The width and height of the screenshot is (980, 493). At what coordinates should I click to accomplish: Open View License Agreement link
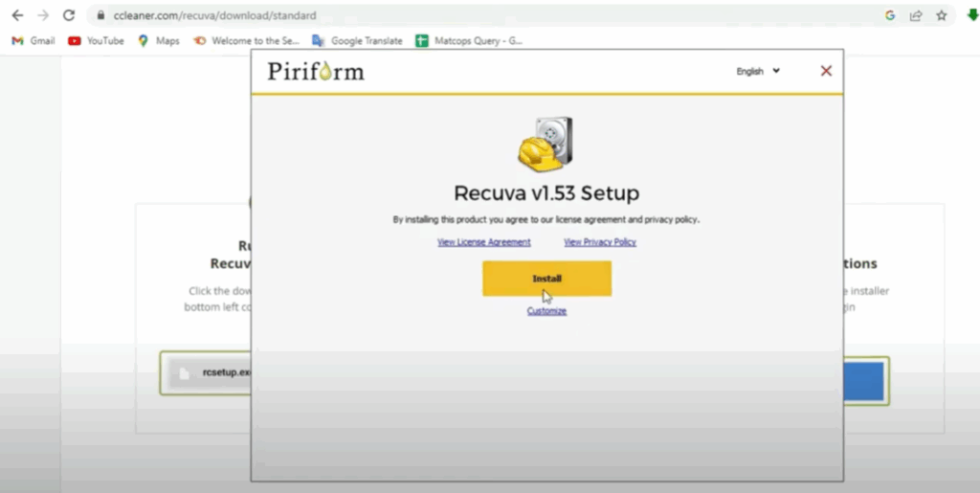tap(483, 242)
